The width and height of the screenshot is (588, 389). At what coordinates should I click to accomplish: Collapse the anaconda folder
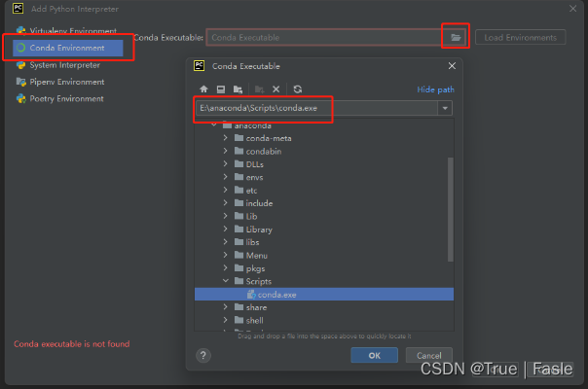(214, 124)
